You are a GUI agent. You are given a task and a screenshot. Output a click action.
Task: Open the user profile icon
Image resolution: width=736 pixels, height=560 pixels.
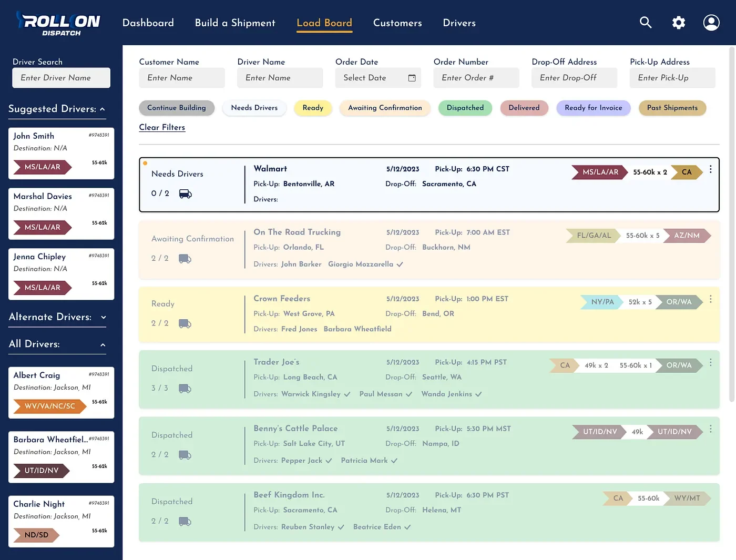[x=711, y=23]
